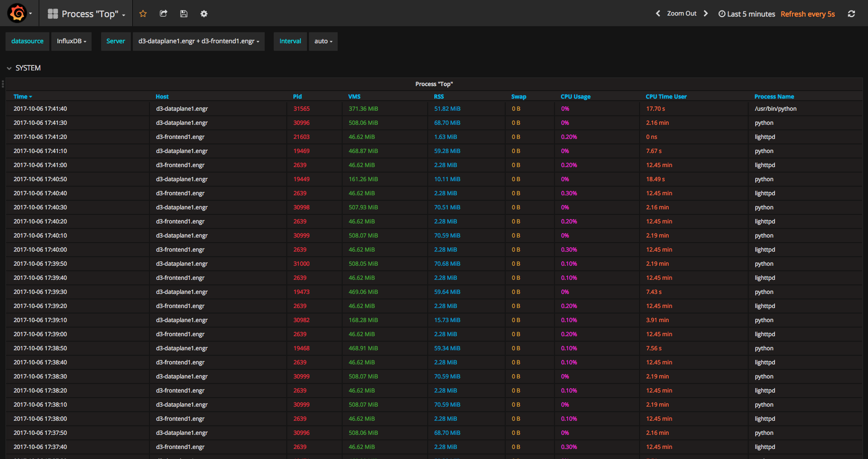Open the InfluxDB datasource dropdown

(x=71, y=41)
